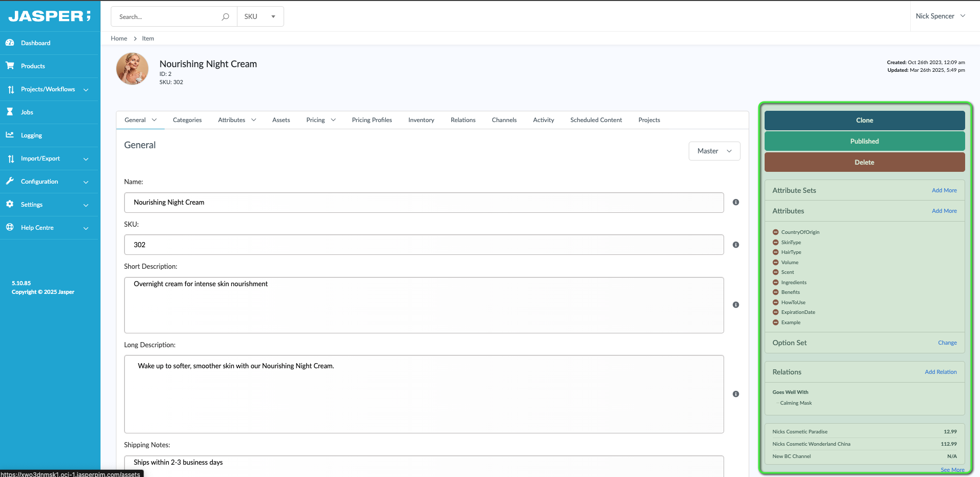The width and height of the screenshot is (980, 477).
Task: Click the Products cart icon
Action: 10,66
